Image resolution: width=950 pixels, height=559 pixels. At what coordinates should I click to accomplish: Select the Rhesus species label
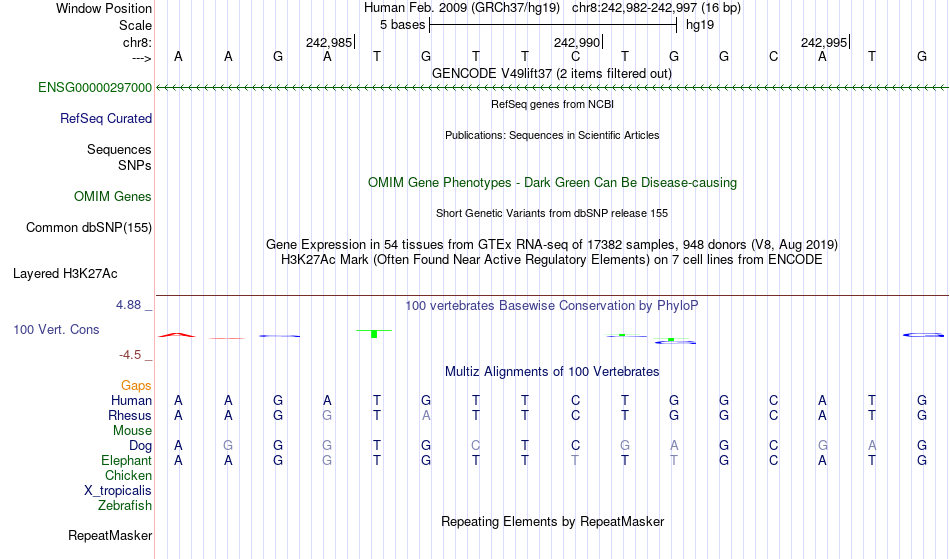(x=130, y=415)
